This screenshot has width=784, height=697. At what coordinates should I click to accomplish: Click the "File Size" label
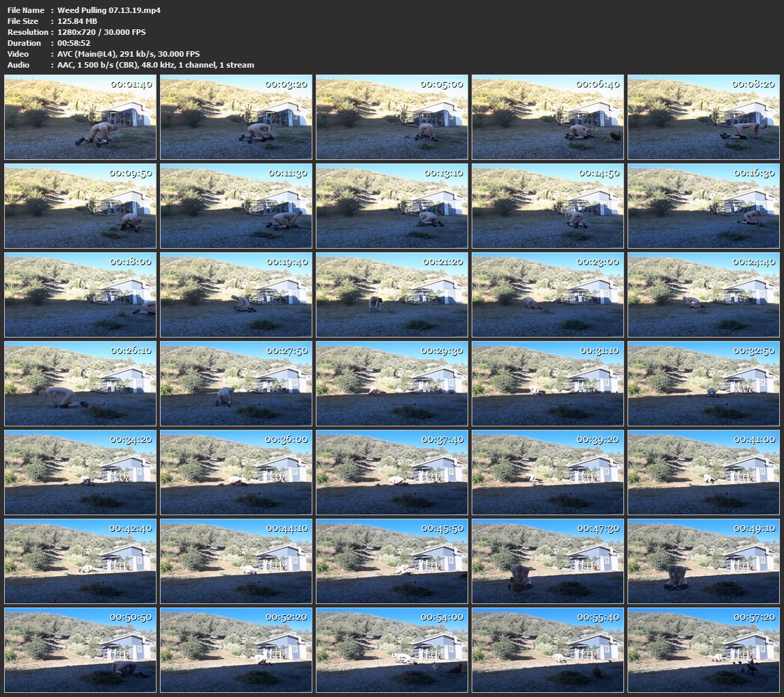[23, 21]
